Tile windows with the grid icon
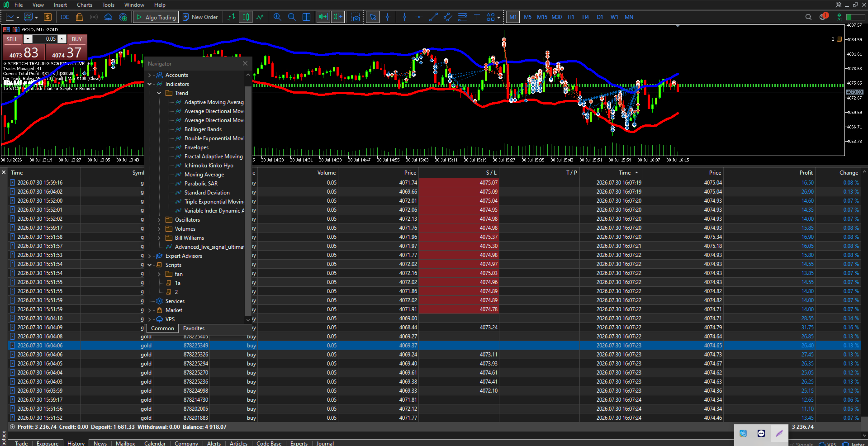 pyautogui.click(x=306, y=17)
